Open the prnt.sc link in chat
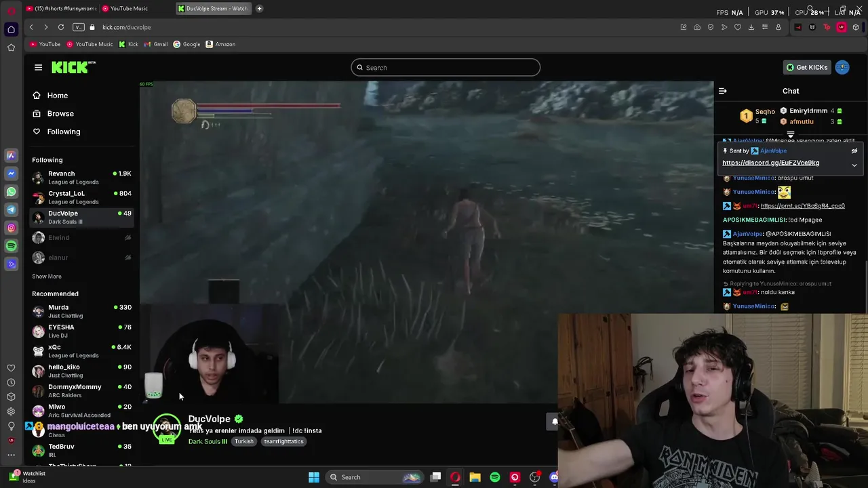 [x=802, y=206]
